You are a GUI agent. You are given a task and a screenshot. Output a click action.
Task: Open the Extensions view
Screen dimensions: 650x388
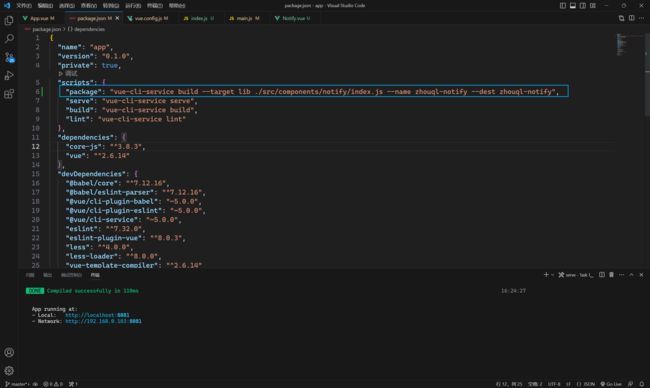9,94
